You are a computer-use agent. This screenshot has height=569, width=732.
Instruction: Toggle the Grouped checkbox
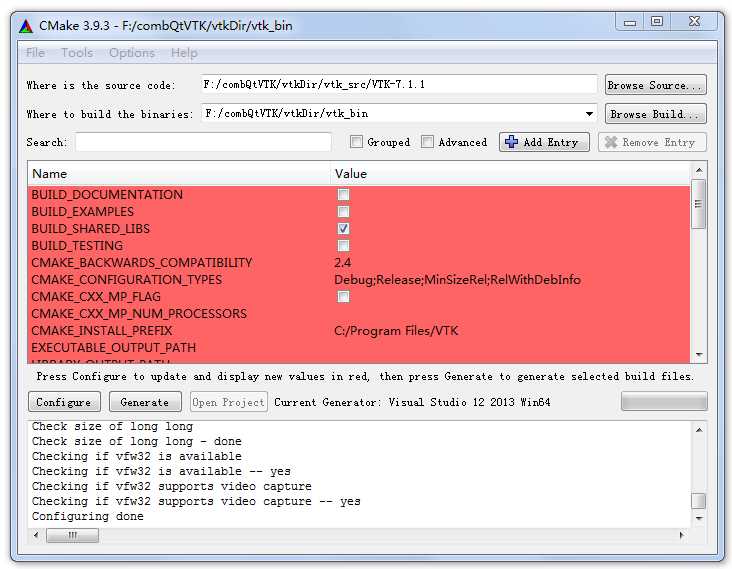356,141
